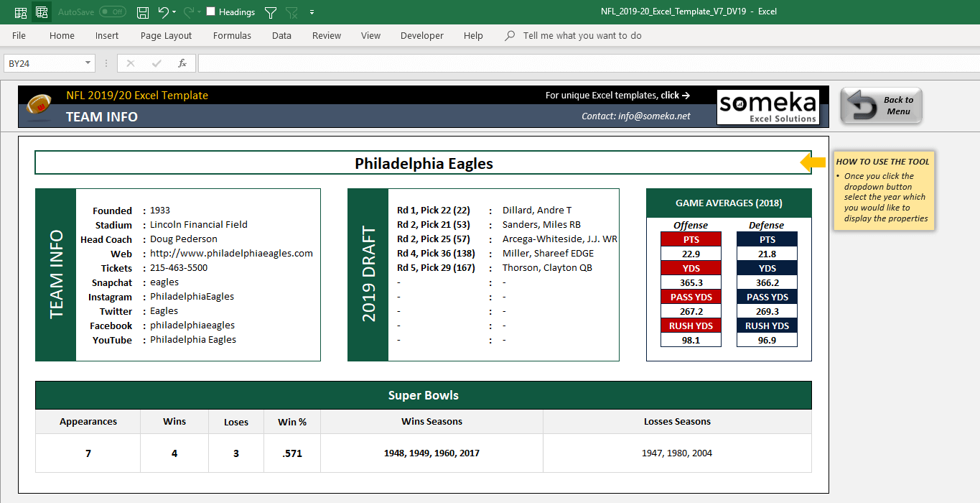
Task: Check the Headings checkbox
Action: pos(210,12)
